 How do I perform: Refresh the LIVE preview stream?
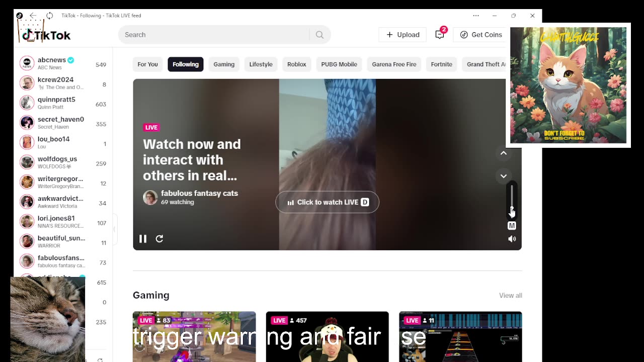tap(159, 239)
